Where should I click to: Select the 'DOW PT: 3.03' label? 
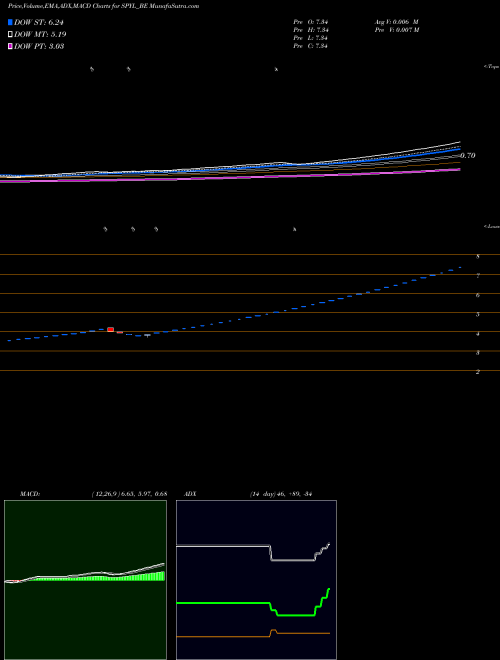click(x=39, y=46)
